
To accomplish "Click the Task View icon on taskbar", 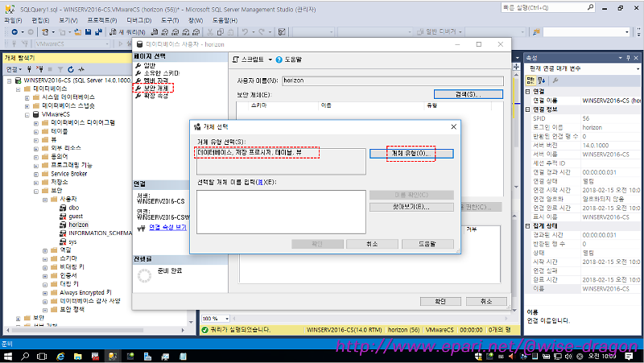I will (x=42, y=357).
